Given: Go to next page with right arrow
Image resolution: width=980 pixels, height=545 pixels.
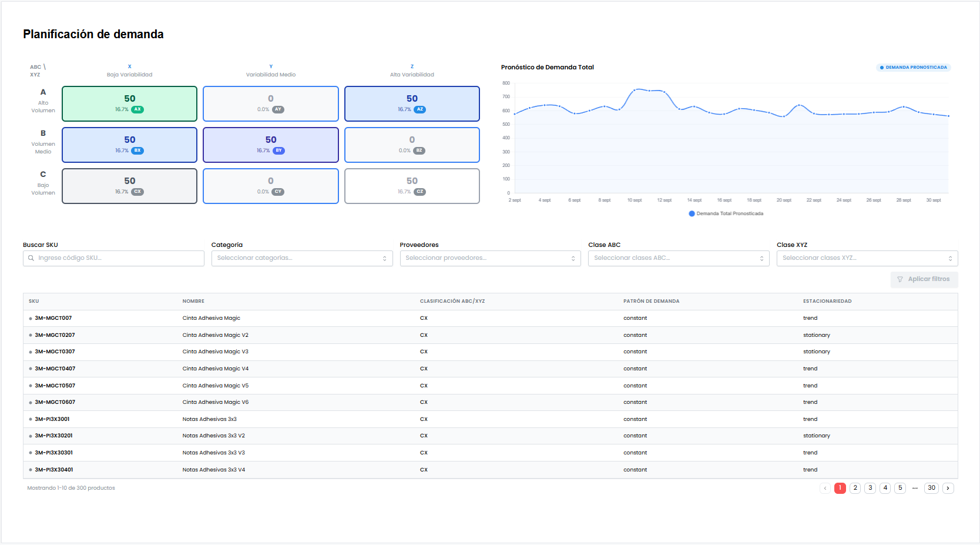Looking at the screenshot, I should click(948, 488).
